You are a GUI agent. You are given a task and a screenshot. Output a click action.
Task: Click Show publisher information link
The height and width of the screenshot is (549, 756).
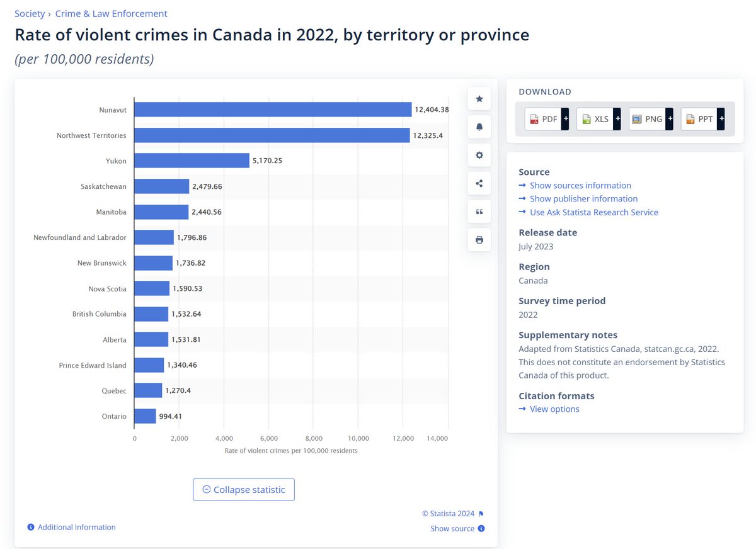(583, 198)
